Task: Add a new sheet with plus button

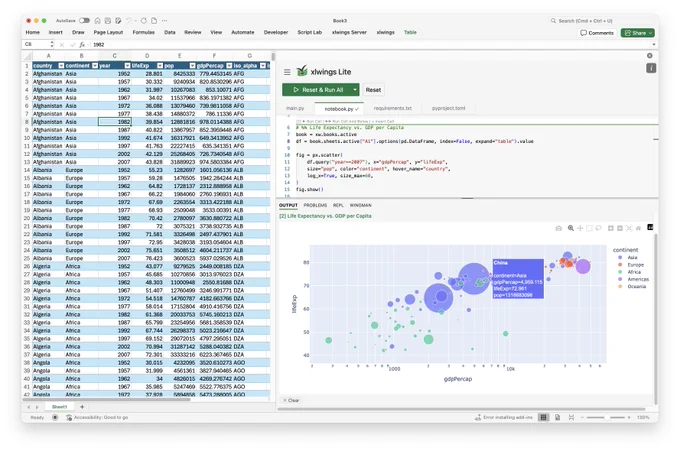Action: [82, 407]
